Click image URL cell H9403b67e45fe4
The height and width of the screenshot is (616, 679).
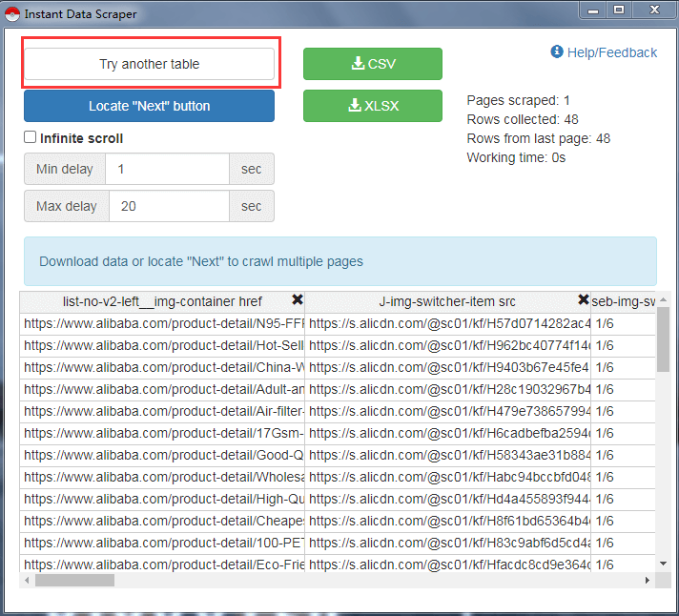pos(448,367)
